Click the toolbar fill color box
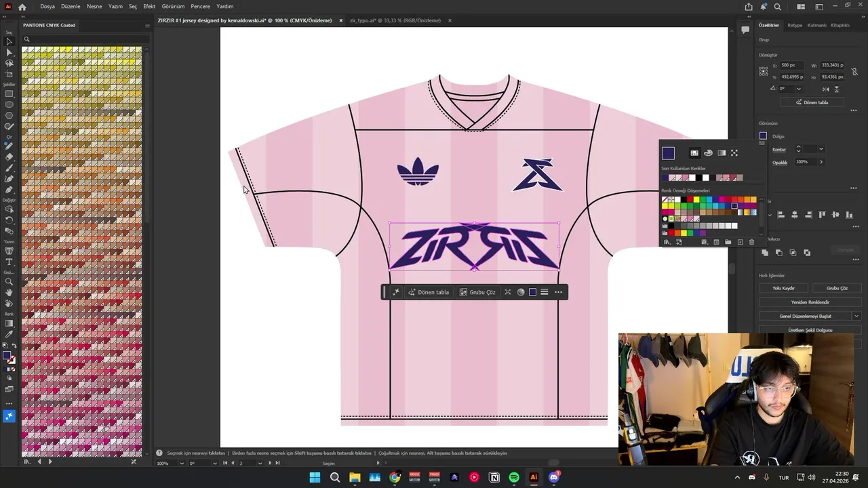The image size is (868, 488). click(x=7, y=356)
